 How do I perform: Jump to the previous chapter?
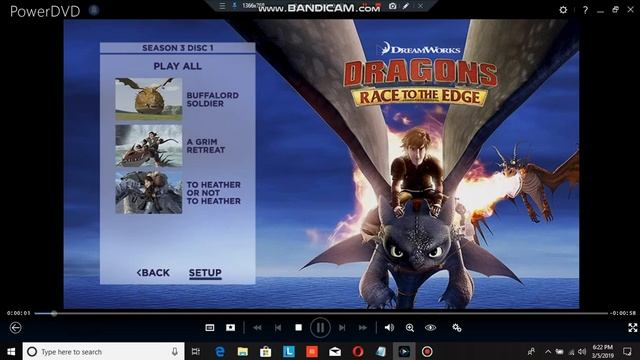tap(278, 328)
